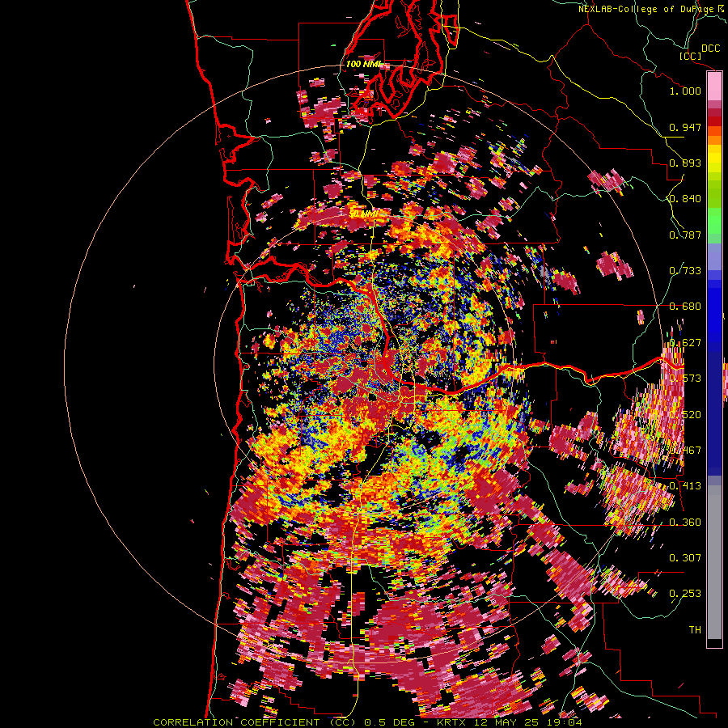Select the 0.360 value on the legend
728x728 pixels.
(685, 523)
